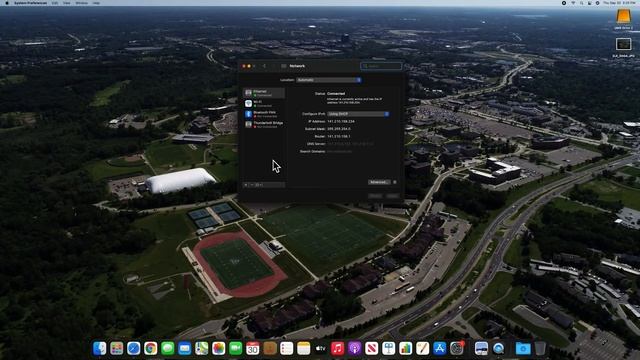Image resolution: width=640 pixels, height=360 pixels.
Task: Click the help question mark button
Action: pos(395,182)
